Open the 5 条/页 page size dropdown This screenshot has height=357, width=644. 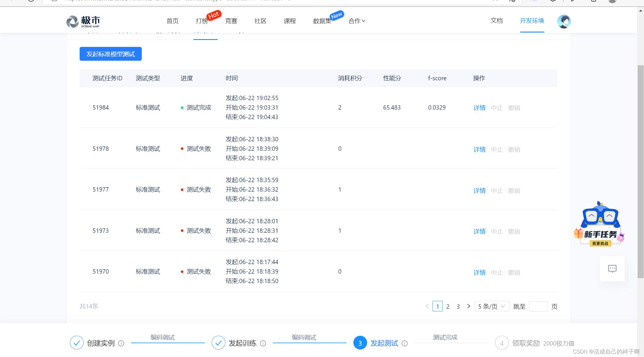(492, 306)
